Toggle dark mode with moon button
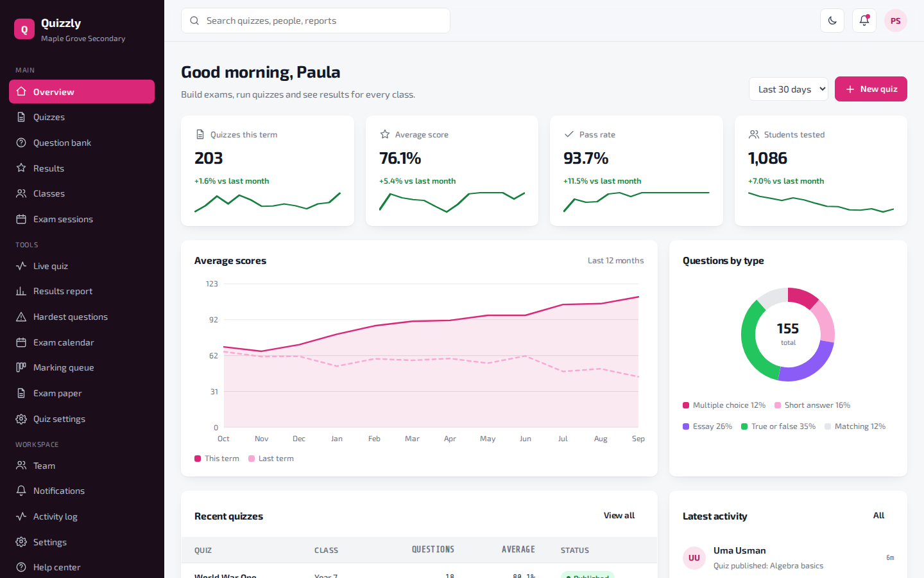The image size is (924, 578). [x=832, y=21]
